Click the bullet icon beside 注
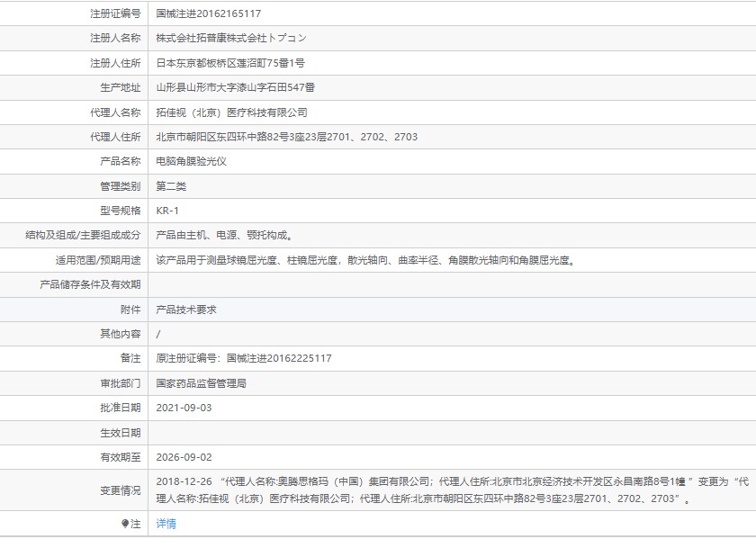The image size is (756, 539). 125,524
